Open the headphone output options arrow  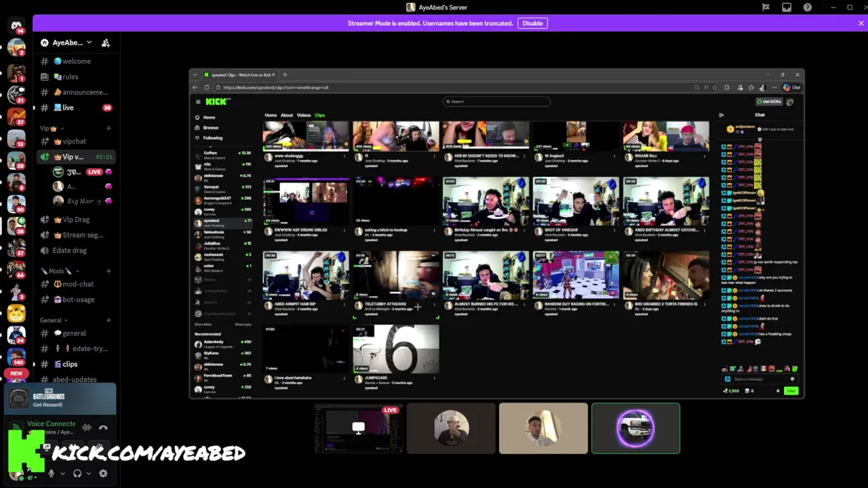tap(88, 474)
